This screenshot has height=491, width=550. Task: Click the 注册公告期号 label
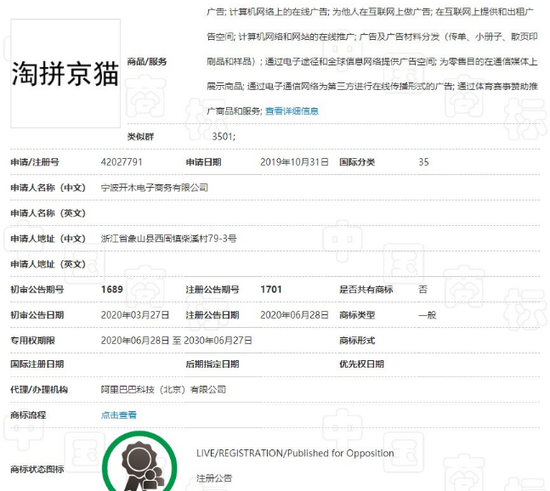click(x=213, y=290)
